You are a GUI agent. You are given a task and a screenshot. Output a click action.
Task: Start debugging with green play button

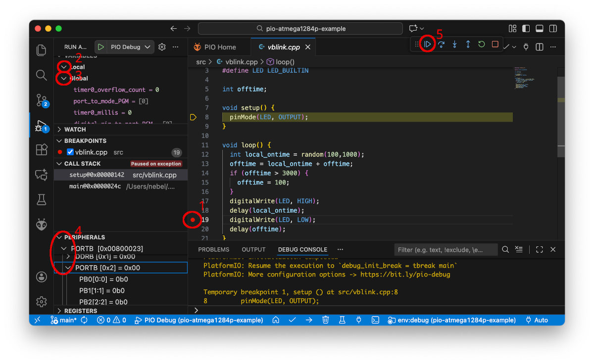click(101, 47)
